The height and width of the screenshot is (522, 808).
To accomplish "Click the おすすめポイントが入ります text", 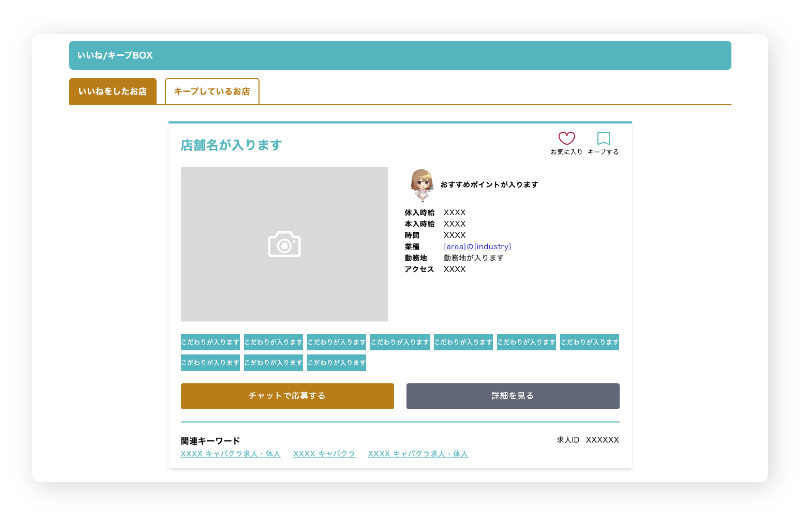I will click(x=489, y=185).
